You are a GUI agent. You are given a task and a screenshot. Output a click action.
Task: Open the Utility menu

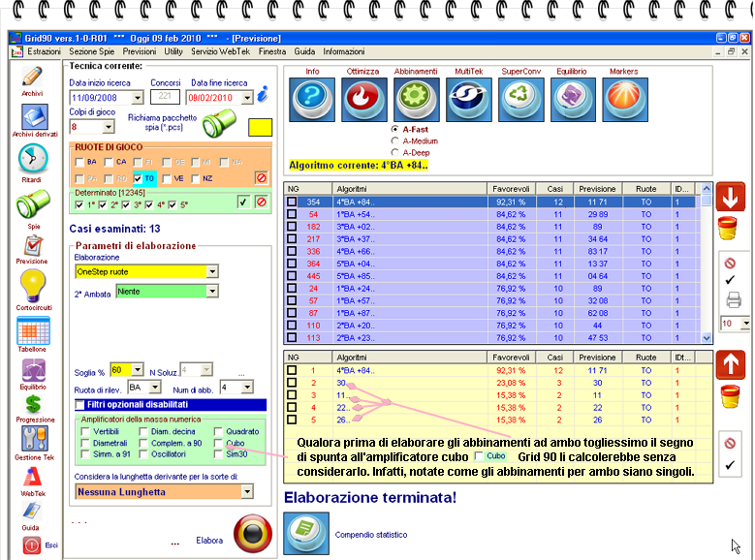click(173, 51)
